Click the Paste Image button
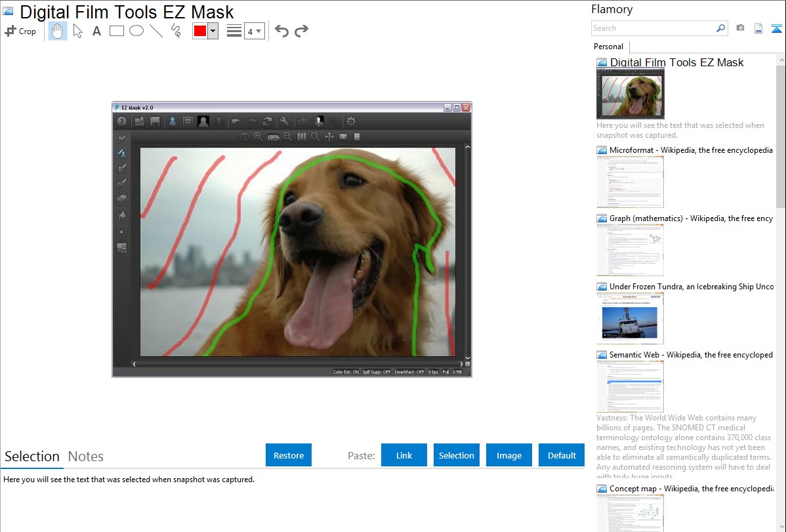 point(509,455)
